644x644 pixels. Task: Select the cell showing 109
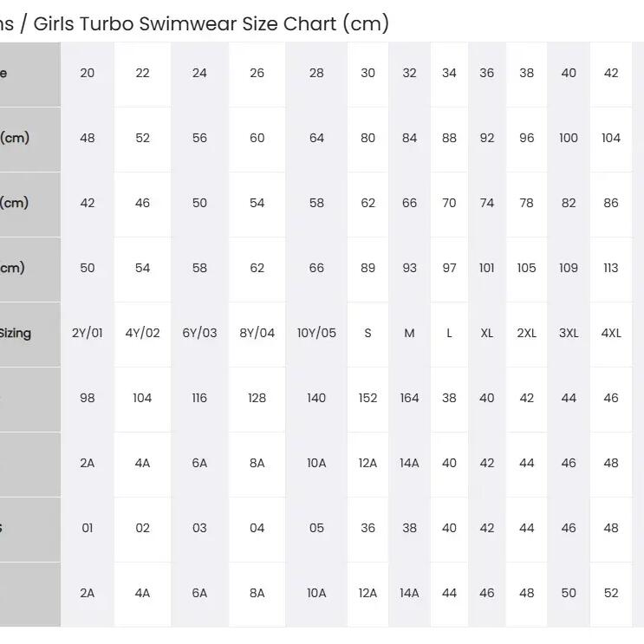[569, 270]
